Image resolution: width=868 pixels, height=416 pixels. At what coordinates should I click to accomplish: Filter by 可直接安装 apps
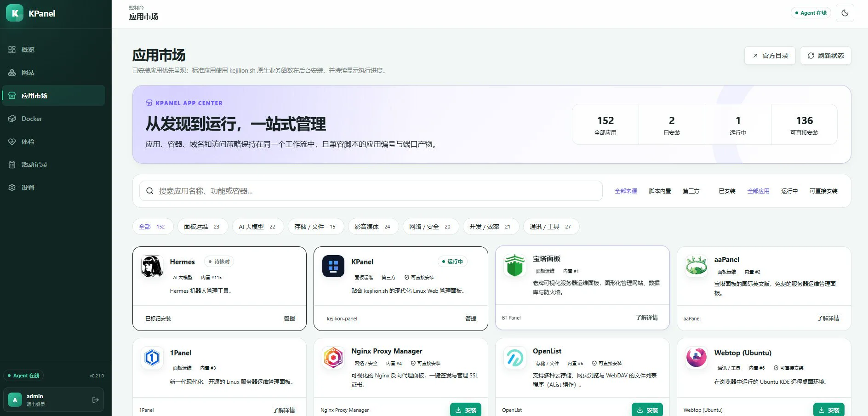pos(823,191)
